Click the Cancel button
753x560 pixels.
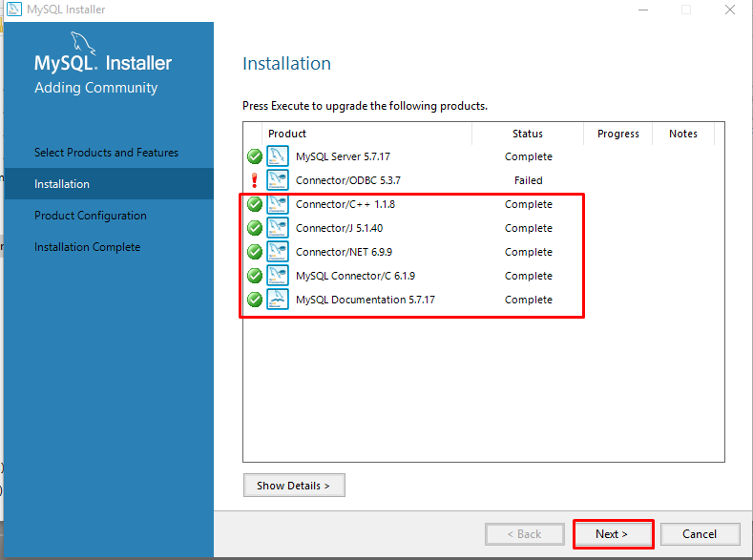pos(700,534)
